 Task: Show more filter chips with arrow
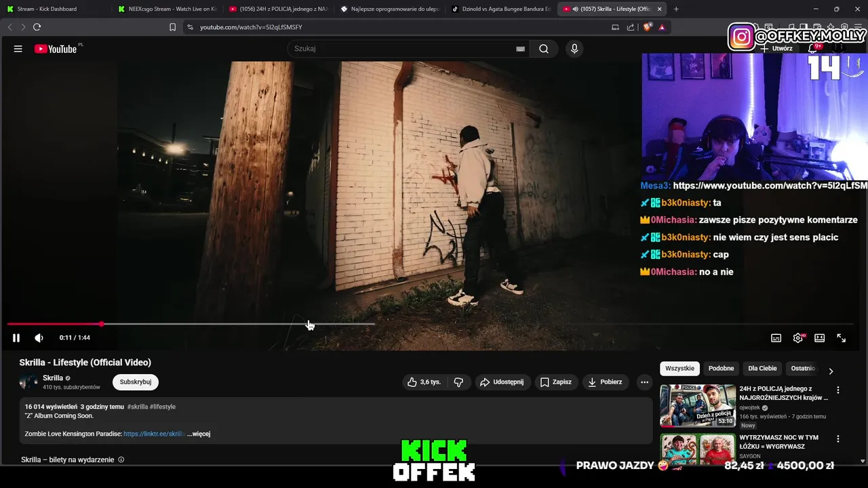(x=831, y=371)
